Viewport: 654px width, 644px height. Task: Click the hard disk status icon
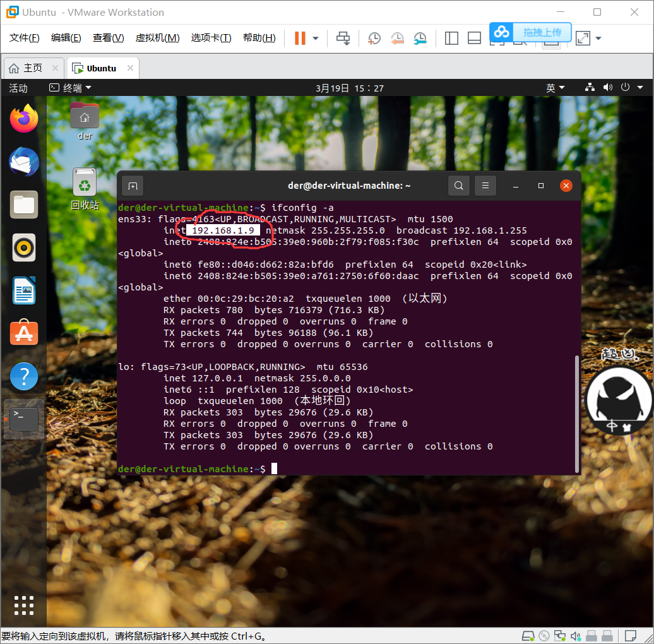(x=528, y=636)
